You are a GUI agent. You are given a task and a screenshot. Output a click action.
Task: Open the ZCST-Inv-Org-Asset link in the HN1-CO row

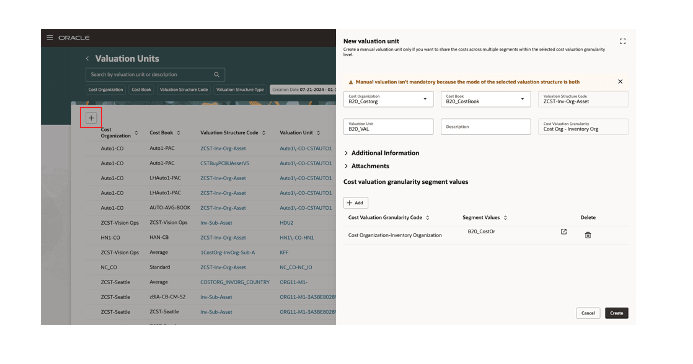(223, 238)
